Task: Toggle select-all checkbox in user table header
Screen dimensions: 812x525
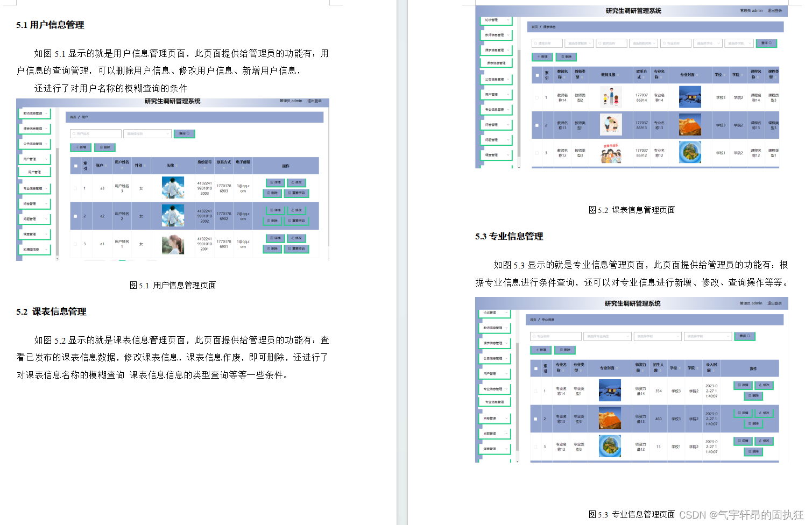Action: (x=75, y=166)
